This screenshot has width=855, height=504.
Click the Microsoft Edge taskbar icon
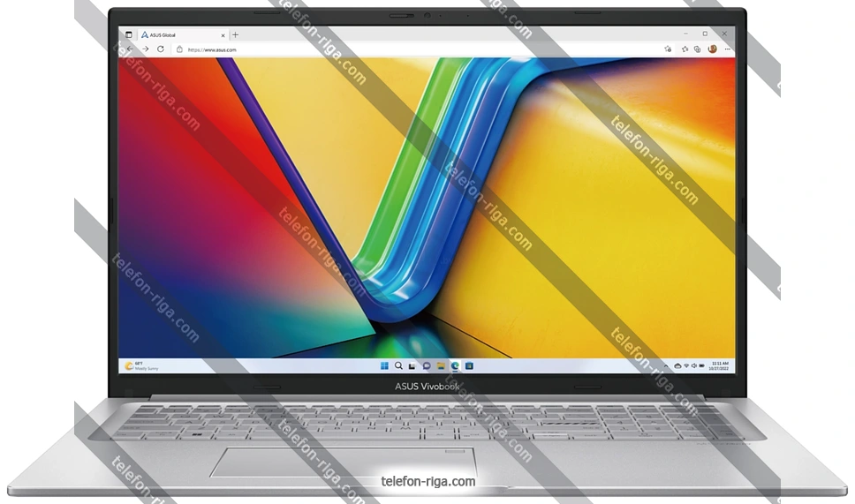point(455,365)
